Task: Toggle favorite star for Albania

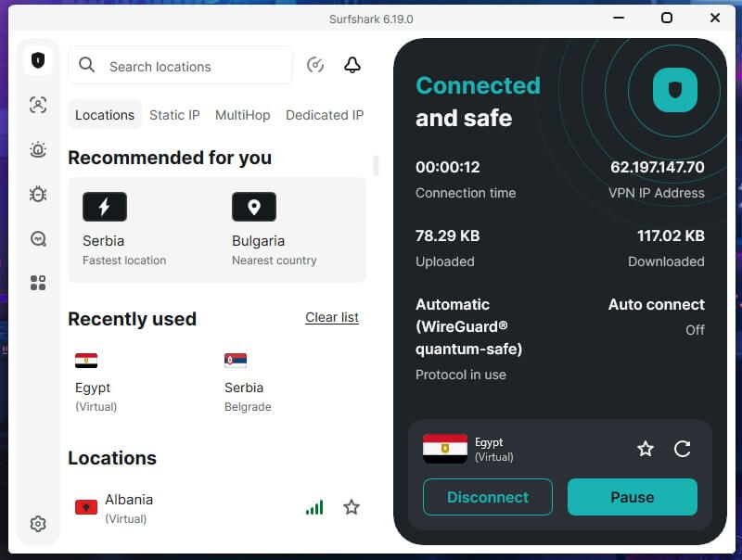Action: point(352,507)
